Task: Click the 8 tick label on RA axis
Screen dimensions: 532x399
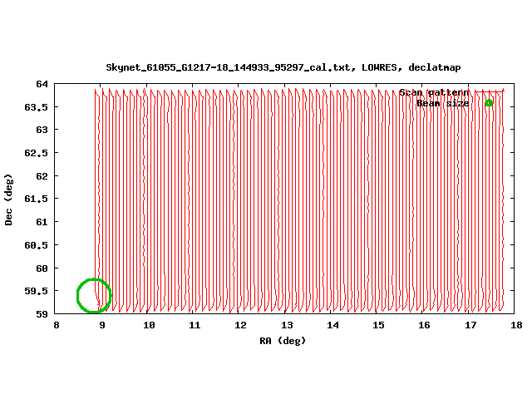Action: click(57, 325)
